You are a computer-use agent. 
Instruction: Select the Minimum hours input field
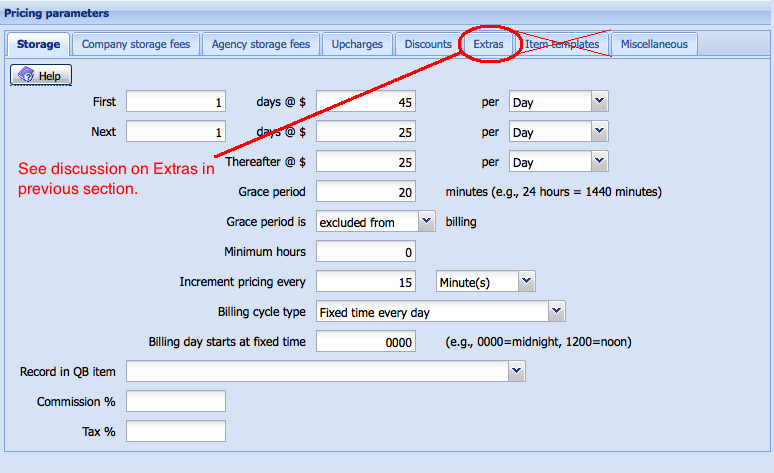[366, 252]
